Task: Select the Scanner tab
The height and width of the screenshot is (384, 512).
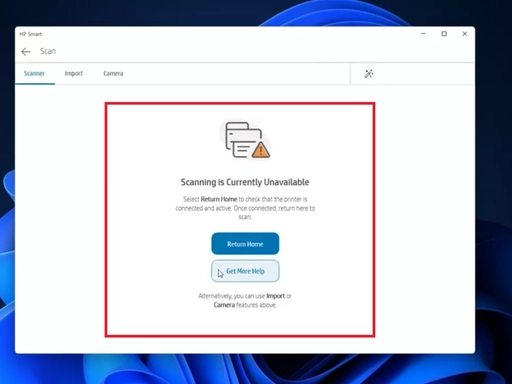Action: [x=34, y=73]
